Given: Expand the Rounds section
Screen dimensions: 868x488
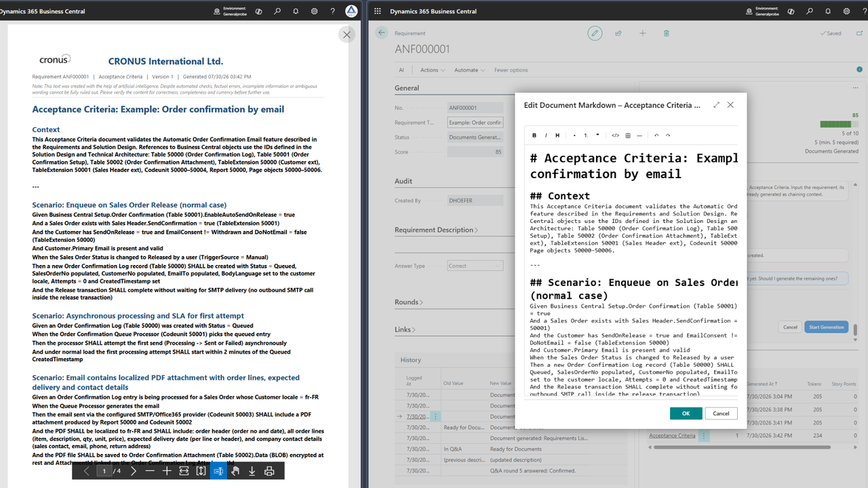Looking at the screenshot, I should [409, 302].
